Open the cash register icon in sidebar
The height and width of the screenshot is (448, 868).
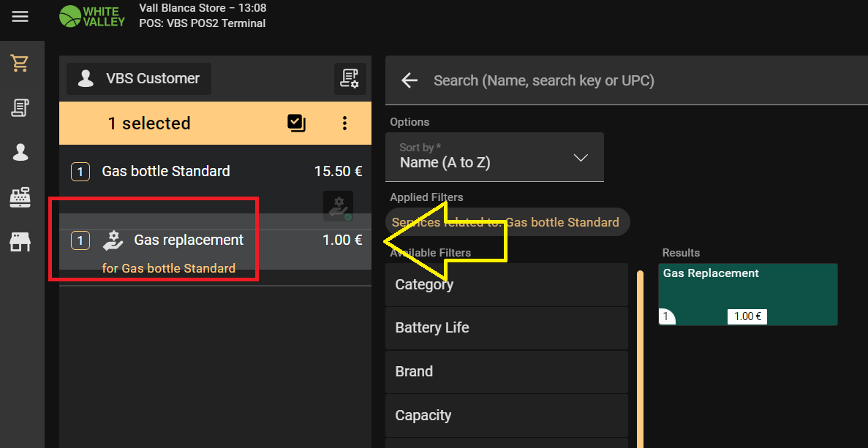(20, 197)
